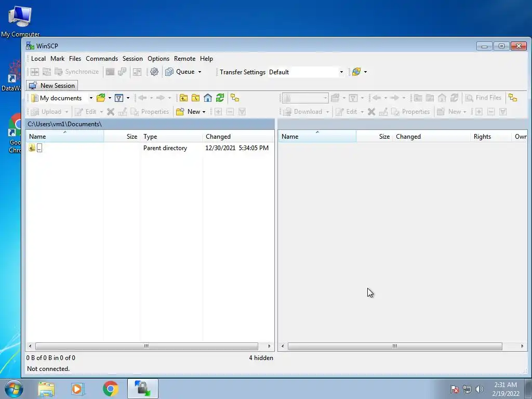Open the Session menu

132,58
